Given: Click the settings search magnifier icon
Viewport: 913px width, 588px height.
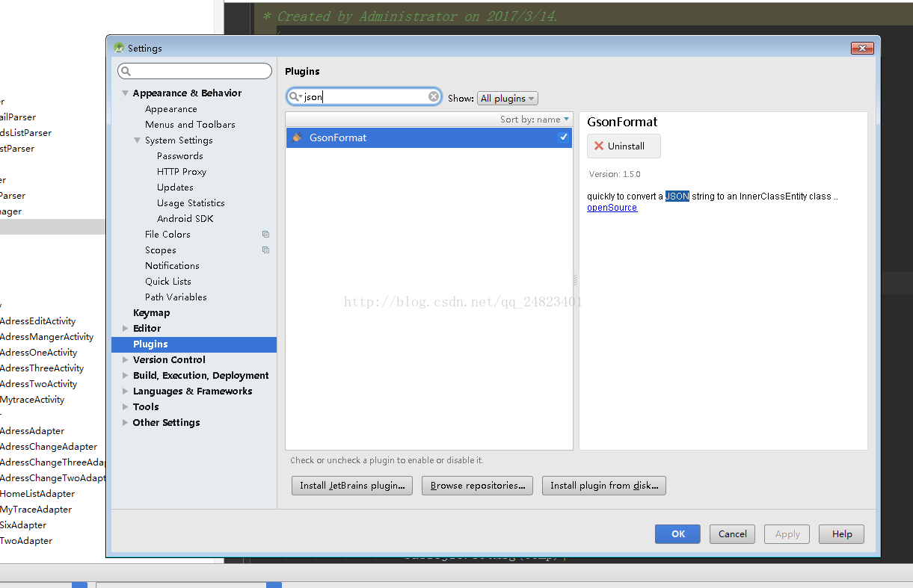Looking at the screenshot, I should (126, 72).
